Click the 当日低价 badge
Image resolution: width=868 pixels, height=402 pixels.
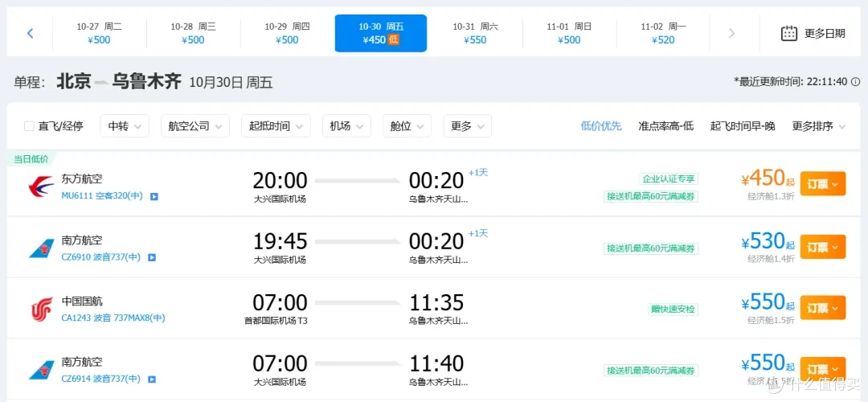coord(31,159)
